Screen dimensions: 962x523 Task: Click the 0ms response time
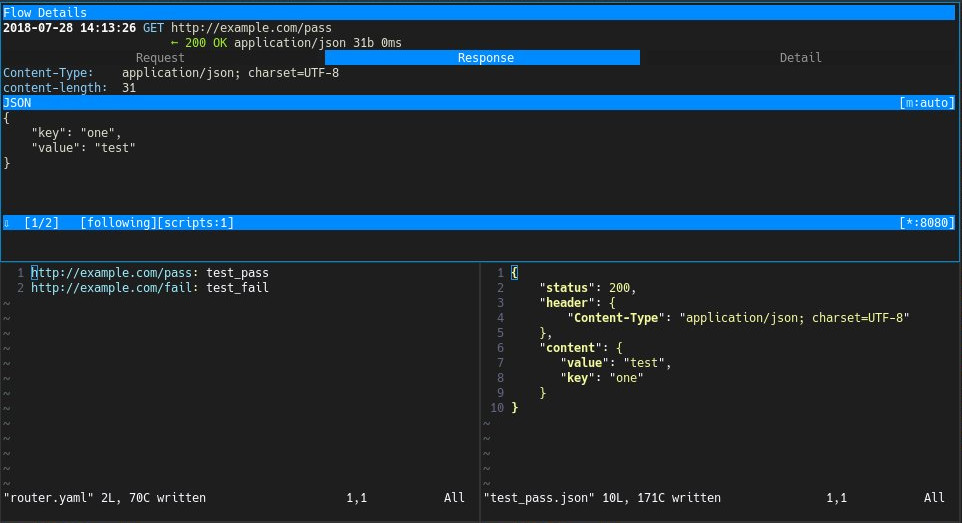tap(391, 43)
